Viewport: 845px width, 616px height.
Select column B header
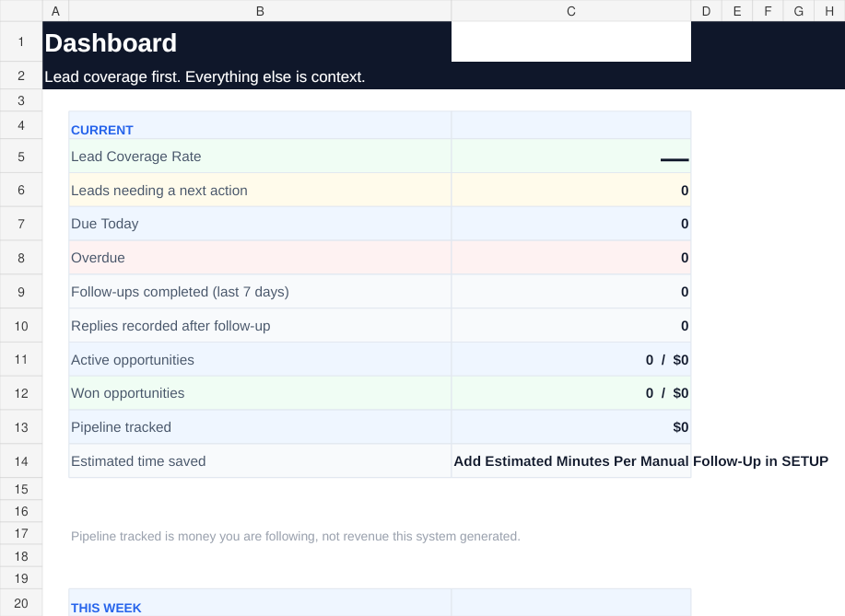[x=260, y=11]
